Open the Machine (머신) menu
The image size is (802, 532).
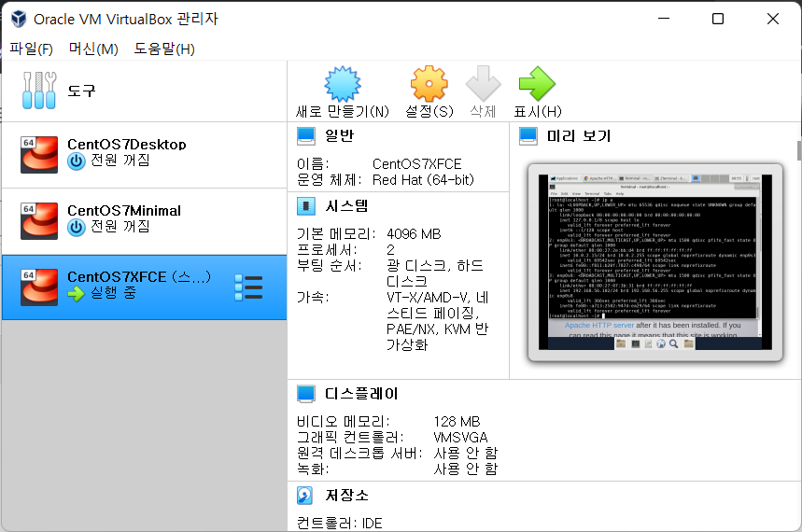(93, 49)
